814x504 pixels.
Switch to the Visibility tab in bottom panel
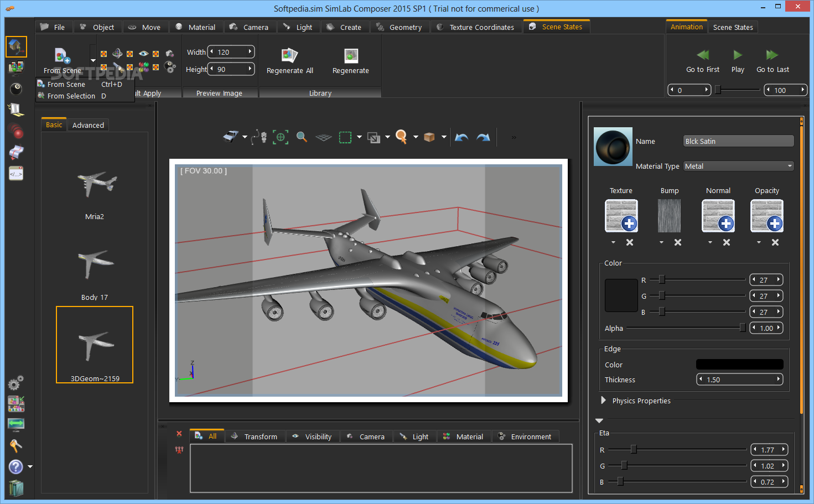tap(312, 437)
